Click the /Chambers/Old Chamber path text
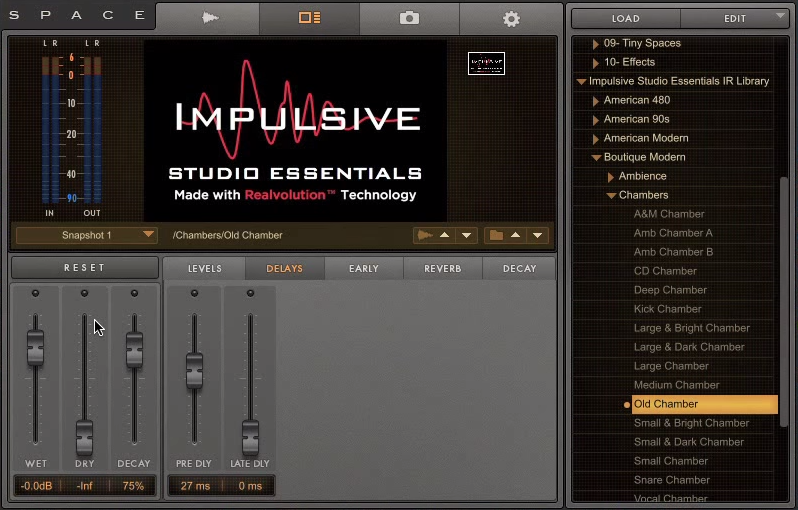 pos(227,235)
